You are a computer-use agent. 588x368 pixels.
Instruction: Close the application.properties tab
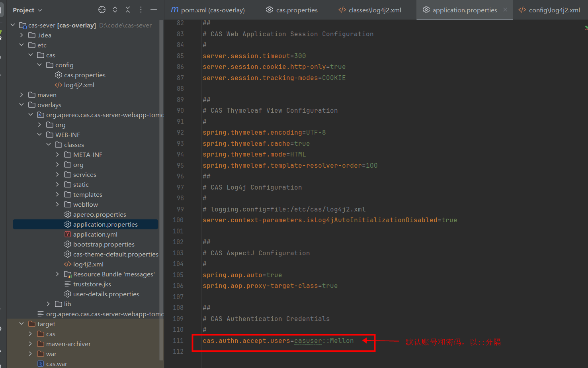point(505,10)
